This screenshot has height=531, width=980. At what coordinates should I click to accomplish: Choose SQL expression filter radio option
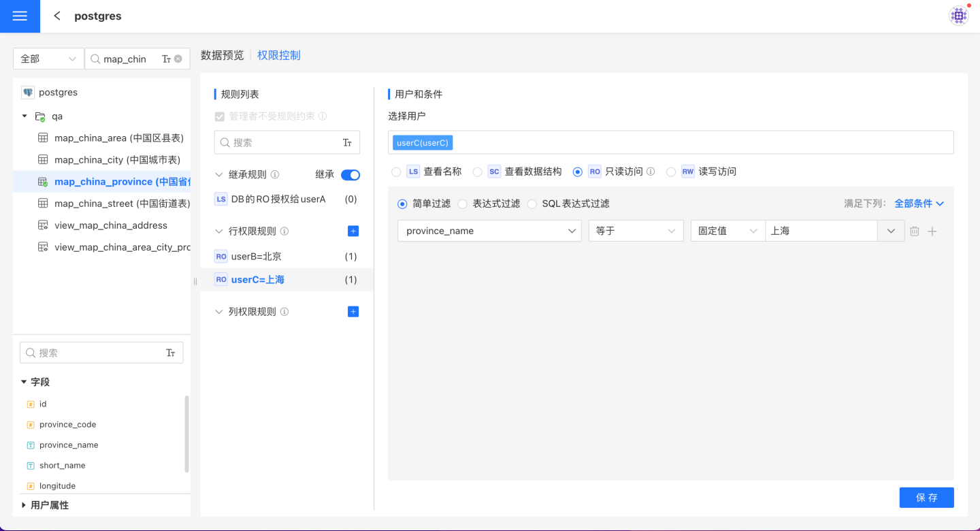pyautogui.click(x=532, y=204)
